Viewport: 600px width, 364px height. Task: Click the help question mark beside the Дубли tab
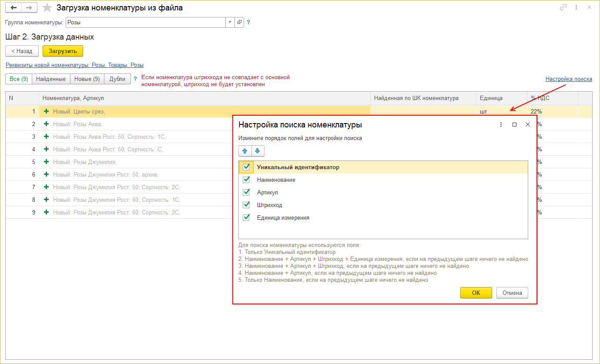(135, 79)
